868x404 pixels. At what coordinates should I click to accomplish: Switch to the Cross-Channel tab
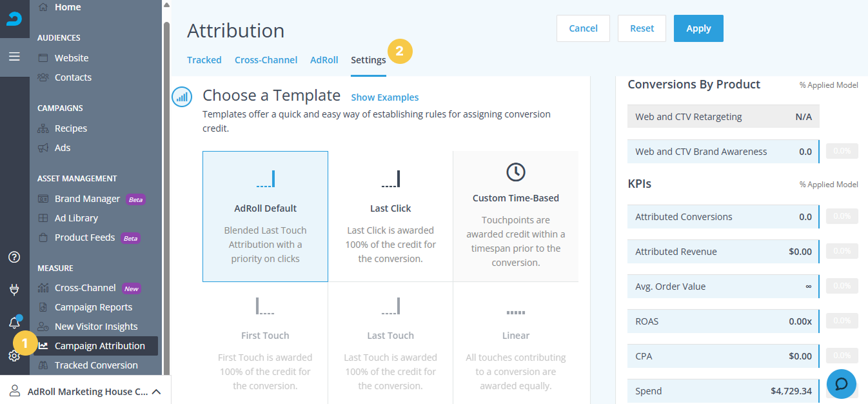tap(266, 60)
